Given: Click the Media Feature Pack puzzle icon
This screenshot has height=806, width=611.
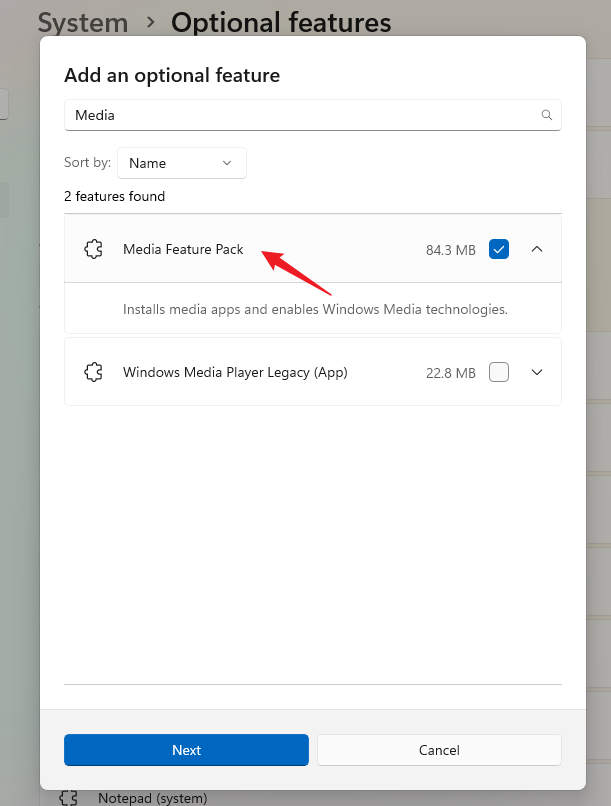Looking at the screenshot, I should click(94, 249).
